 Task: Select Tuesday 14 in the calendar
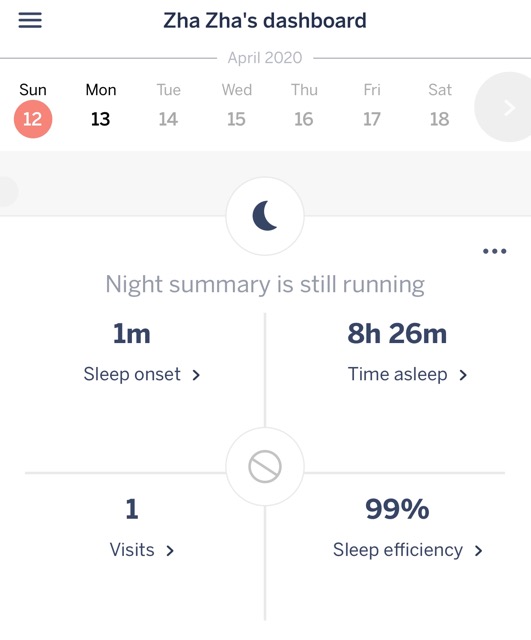168,119
